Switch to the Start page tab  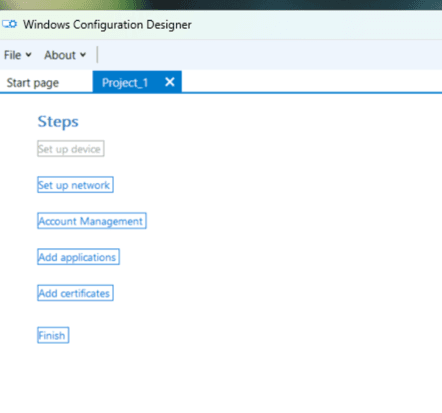[x=33, y=83]
